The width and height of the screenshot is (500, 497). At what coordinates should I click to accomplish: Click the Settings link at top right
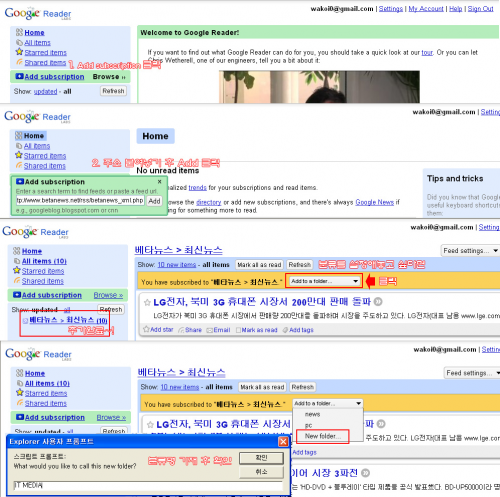click(391, 9)
